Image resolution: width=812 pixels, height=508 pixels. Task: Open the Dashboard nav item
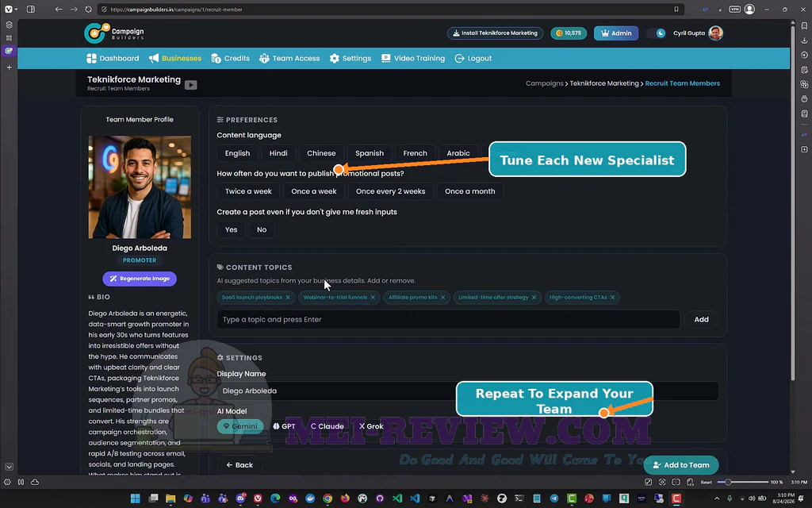(x=113, y=59)
